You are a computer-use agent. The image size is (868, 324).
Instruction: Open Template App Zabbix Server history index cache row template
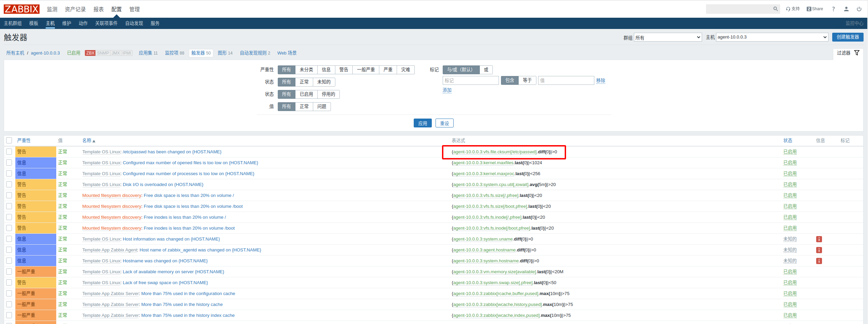[110, 315]
